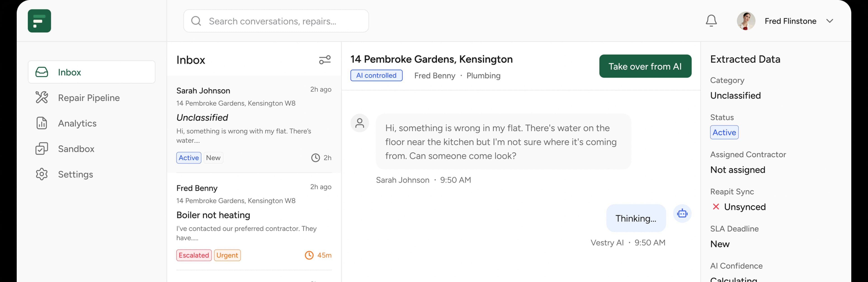Click the AI controlled badge

pos(376,75)
